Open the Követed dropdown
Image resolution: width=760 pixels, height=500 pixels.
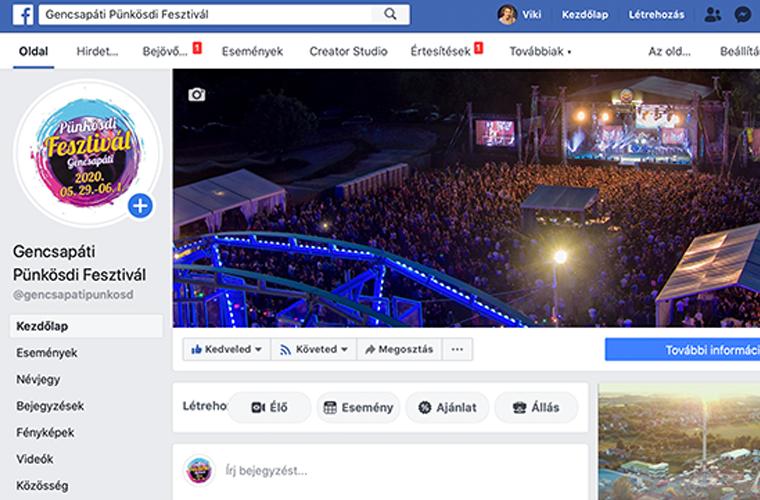click(x=314, y=349)
